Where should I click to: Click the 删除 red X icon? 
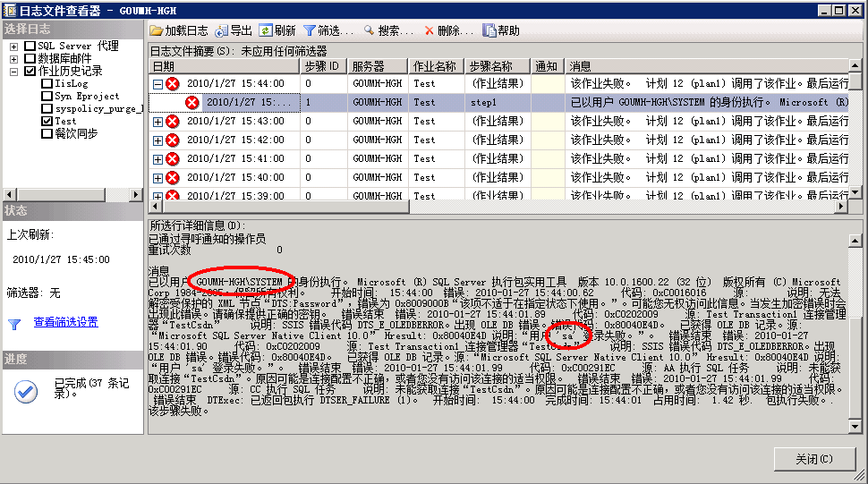429,31
